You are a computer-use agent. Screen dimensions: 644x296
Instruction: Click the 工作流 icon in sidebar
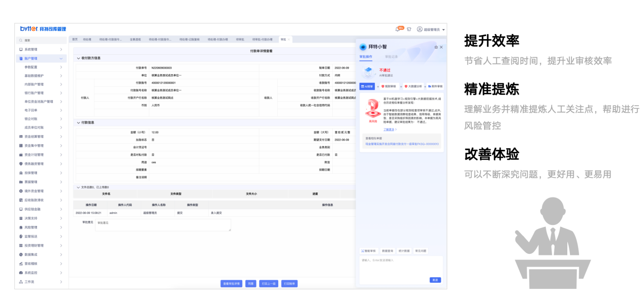coord(21,282)
